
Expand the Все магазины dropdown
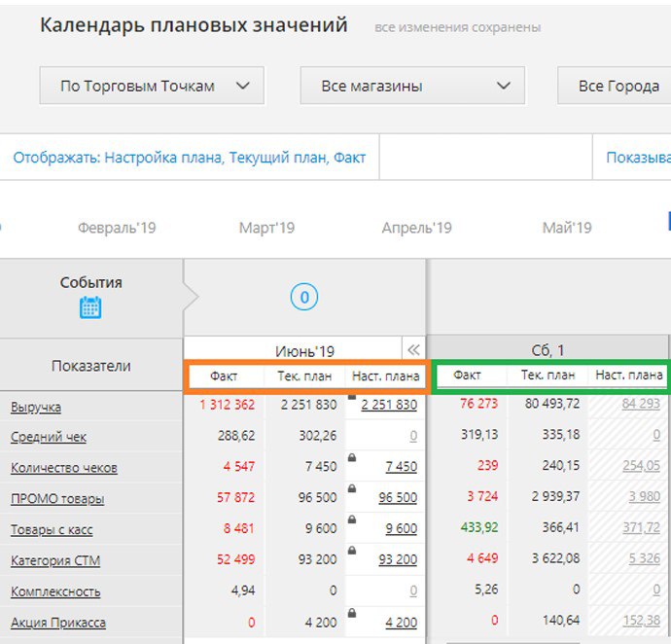(x=412, y=86)
